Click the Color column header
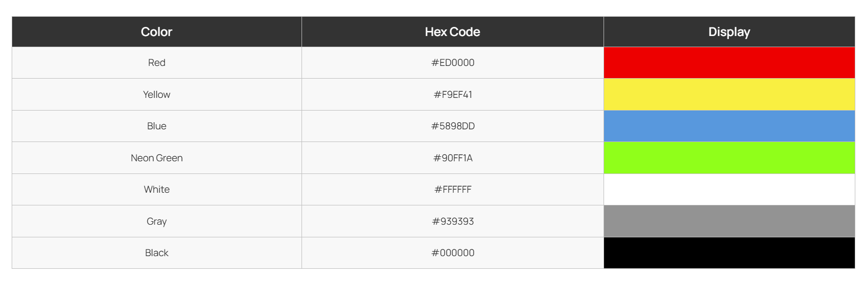The width and height of the screenshot is (868, 283). (156, 32)
